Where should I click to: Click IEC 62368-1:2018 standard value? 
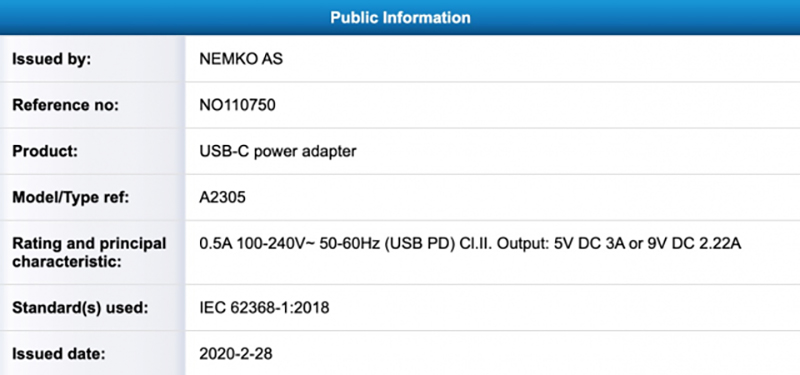(x=264, y=308)
